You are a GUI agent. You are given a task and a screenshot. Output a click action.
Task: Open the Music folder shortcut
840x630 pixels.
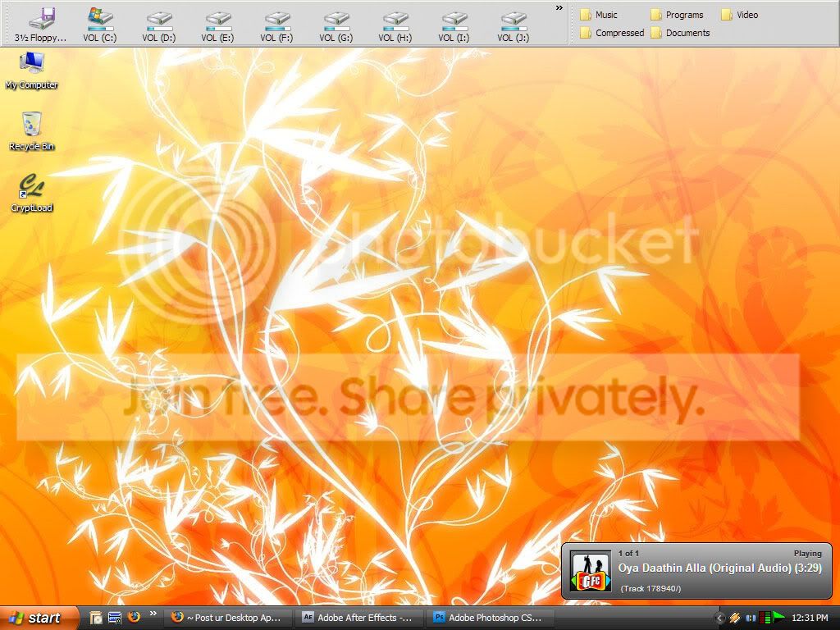[x=599, y=15]
